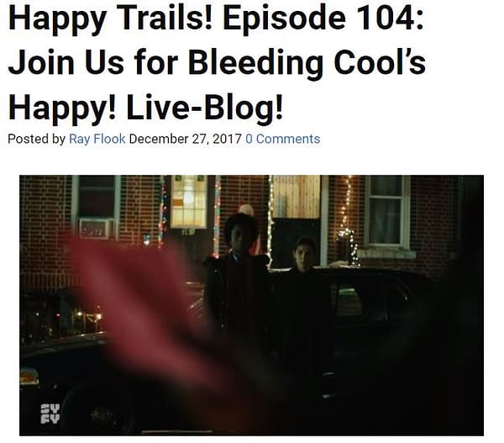Click the 'Episode 104:' text in the headline
504x443 pixels.
pyautogui.click(x=323, y=18)
